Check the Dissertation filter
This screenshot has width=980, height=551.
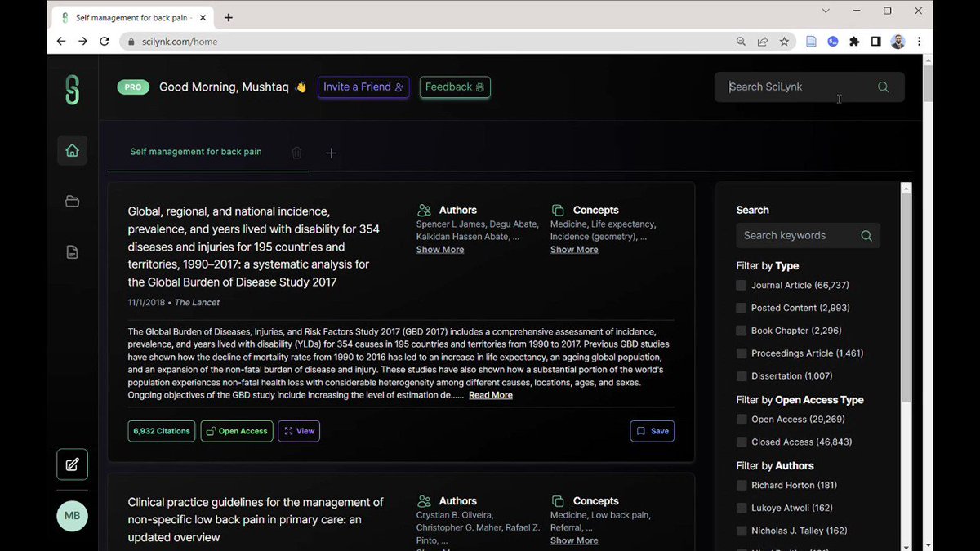(742, 376)
